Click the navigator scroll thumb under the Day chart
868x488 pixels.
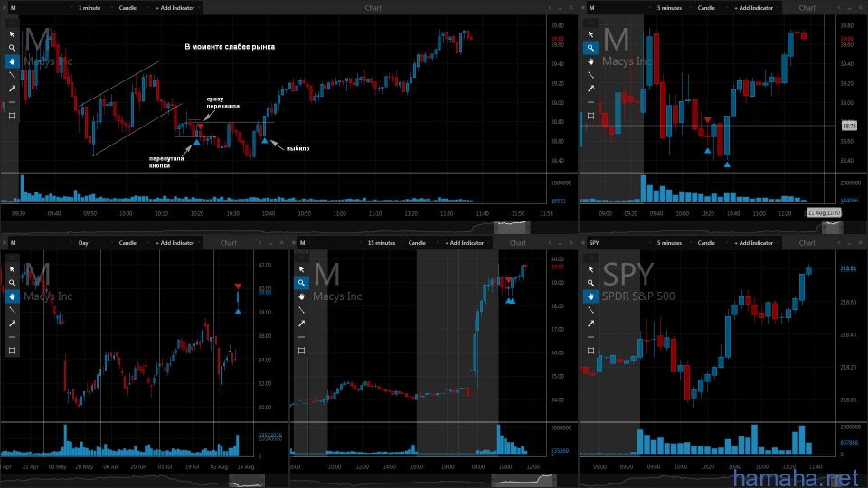(x=247, y=481)
